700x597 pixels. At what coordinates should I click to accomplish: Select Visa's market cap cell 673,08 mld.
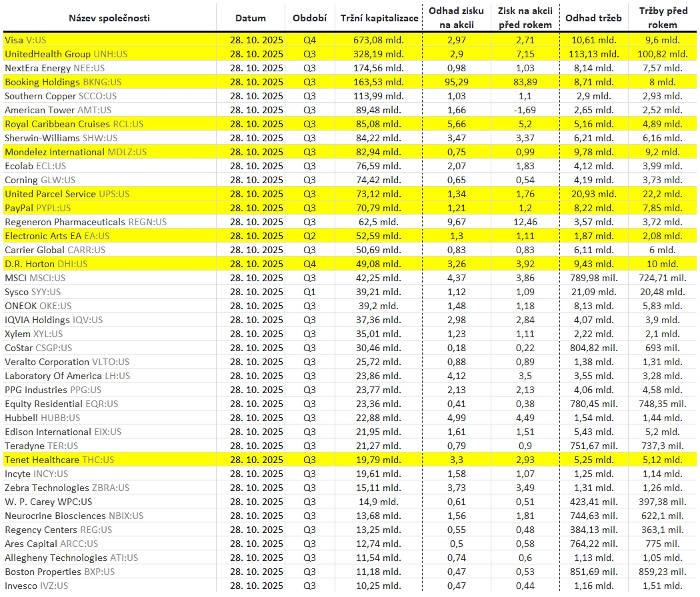coord(379,40)
